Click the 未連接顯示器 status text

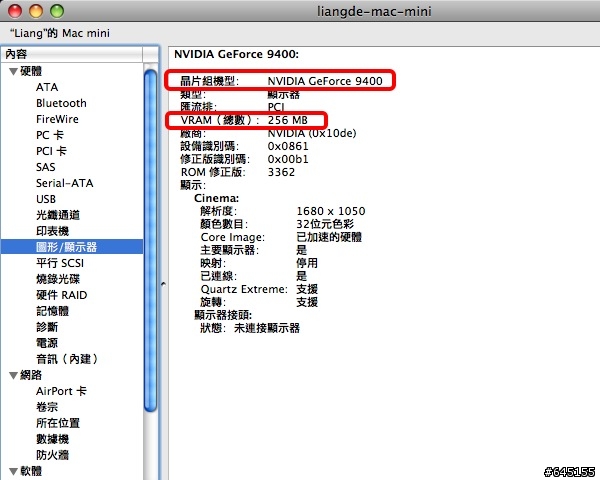(x=267, y=328)
